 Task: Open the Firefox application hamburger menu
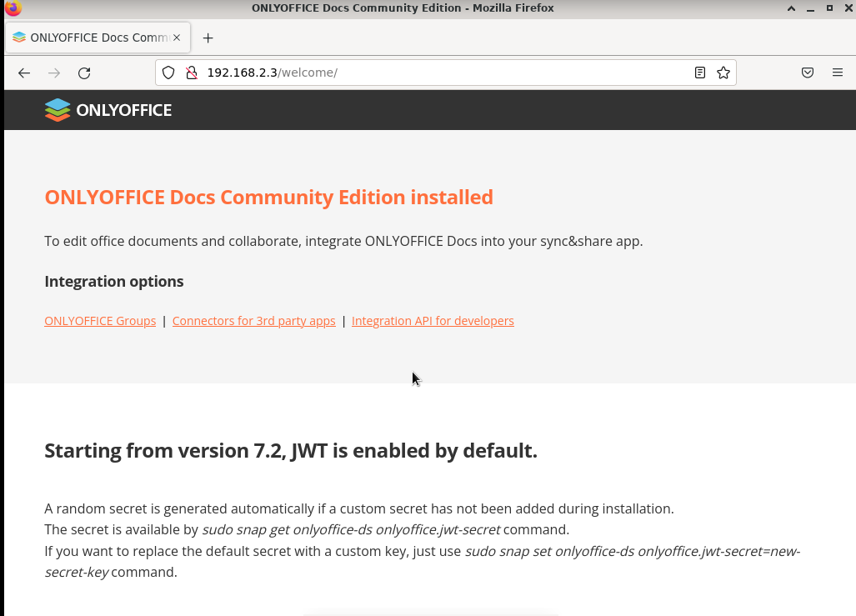(838, 73)
